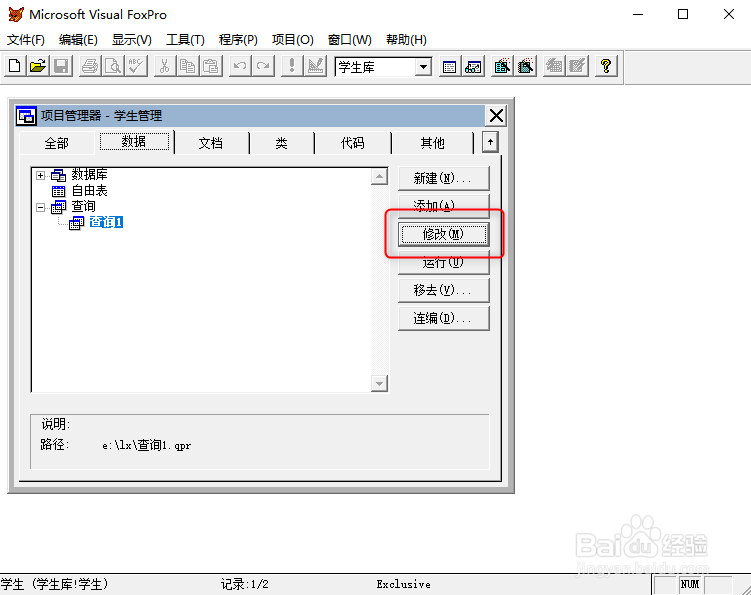Click the yellow Help question mark icon
The image size is (751, 595).
pyautogui.click(x=606, y=66)
